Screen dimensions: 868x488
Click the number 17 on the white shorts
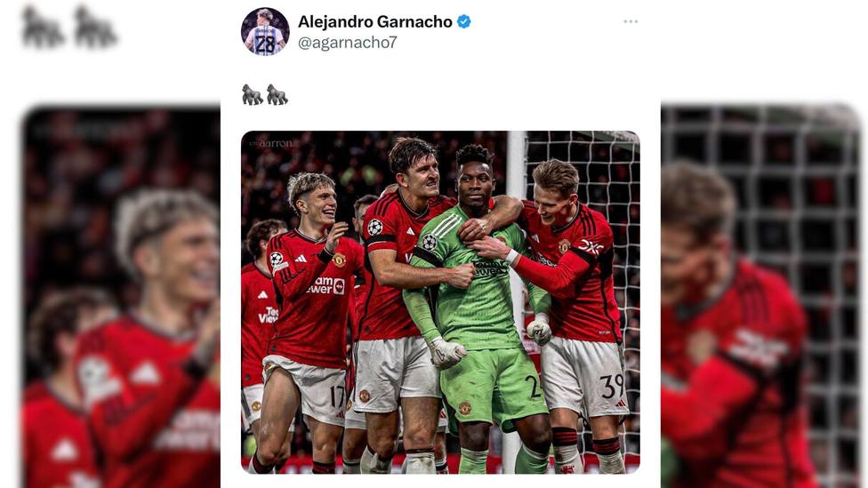(x=337, y=396)
